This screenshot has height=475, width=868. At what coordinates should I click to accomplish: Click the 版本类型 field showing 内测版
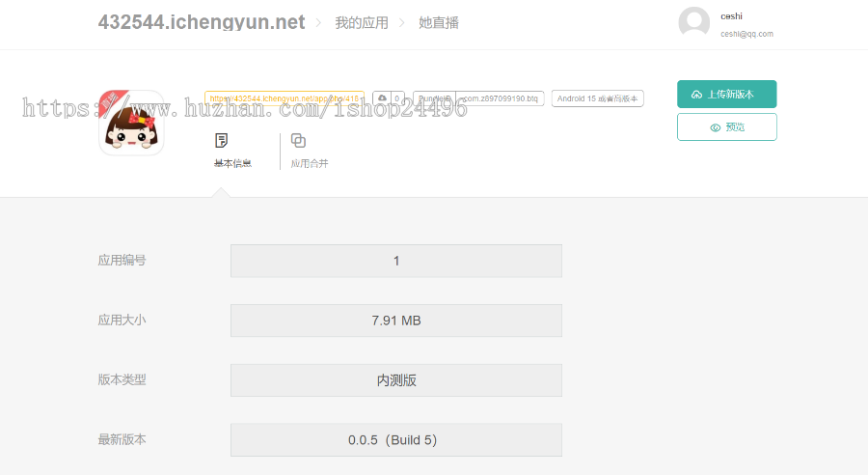click(396, 380)
